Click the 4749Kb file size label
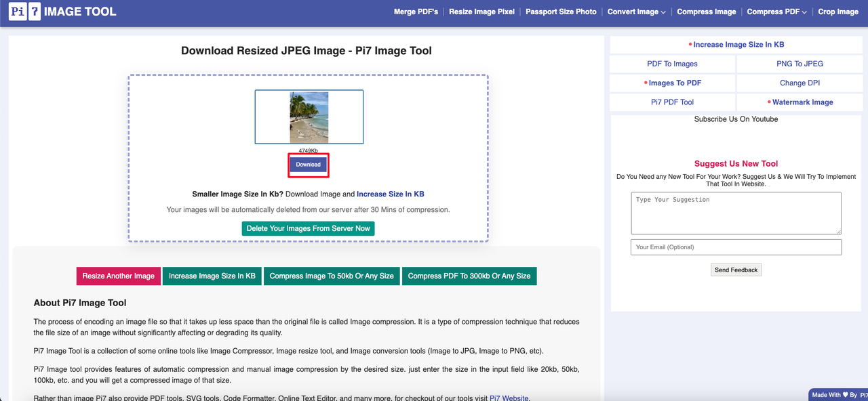The height and width of the screenshot is (401, 868). point(309,151)
